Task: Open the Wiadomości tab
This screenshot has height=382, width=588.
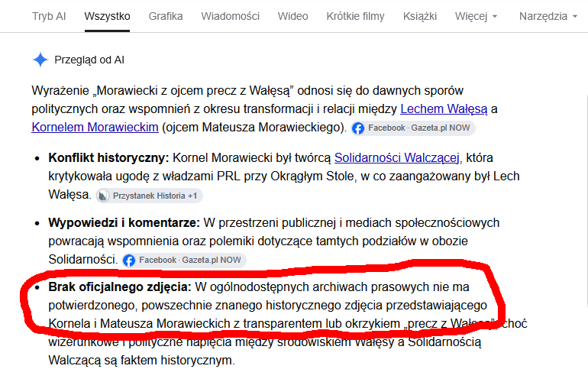Action: coord(231,16)
